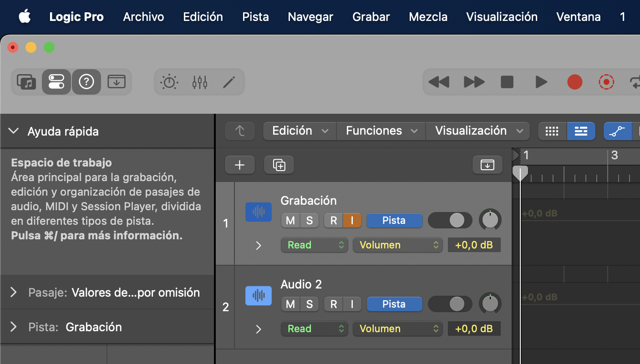Open the Mezcla menu in menu bar
640x364 pixels.
[x=428, y=17]
